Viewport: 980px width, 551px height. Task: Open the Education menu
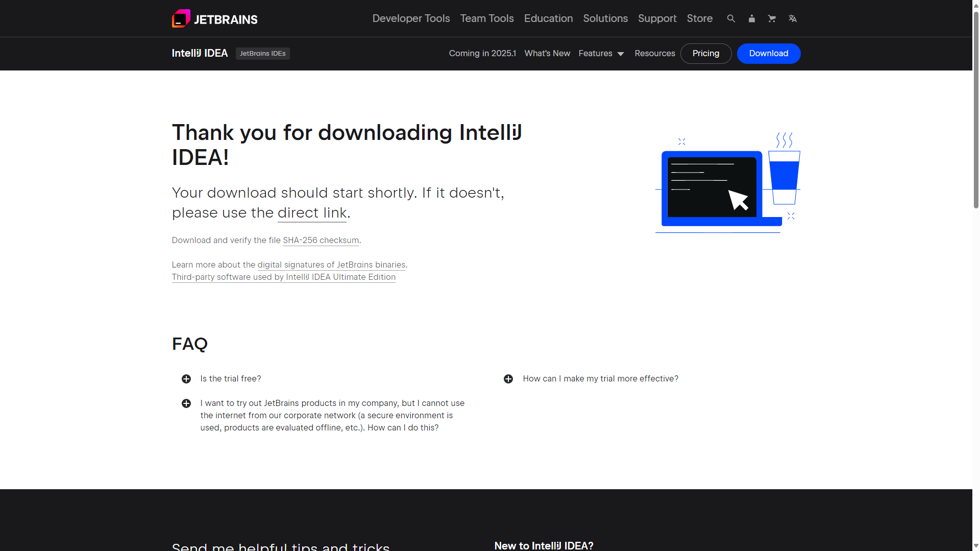click(x=548, y=18)
